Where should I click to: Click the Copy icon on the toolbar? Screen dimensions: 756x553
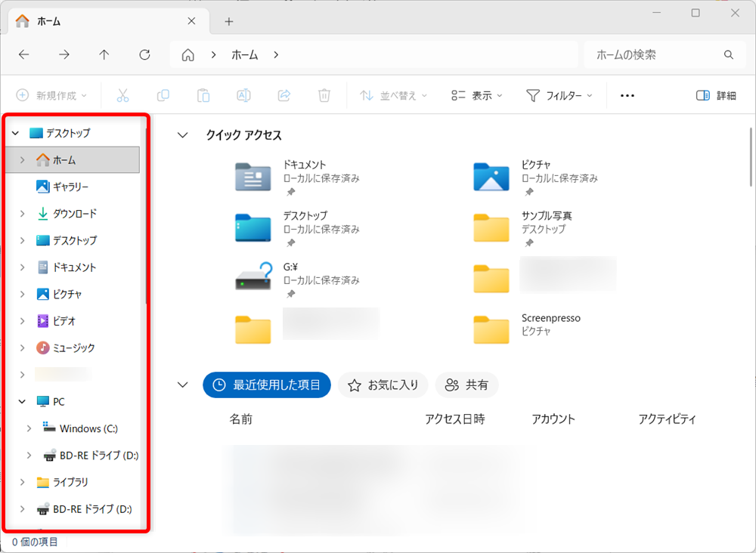163,95
